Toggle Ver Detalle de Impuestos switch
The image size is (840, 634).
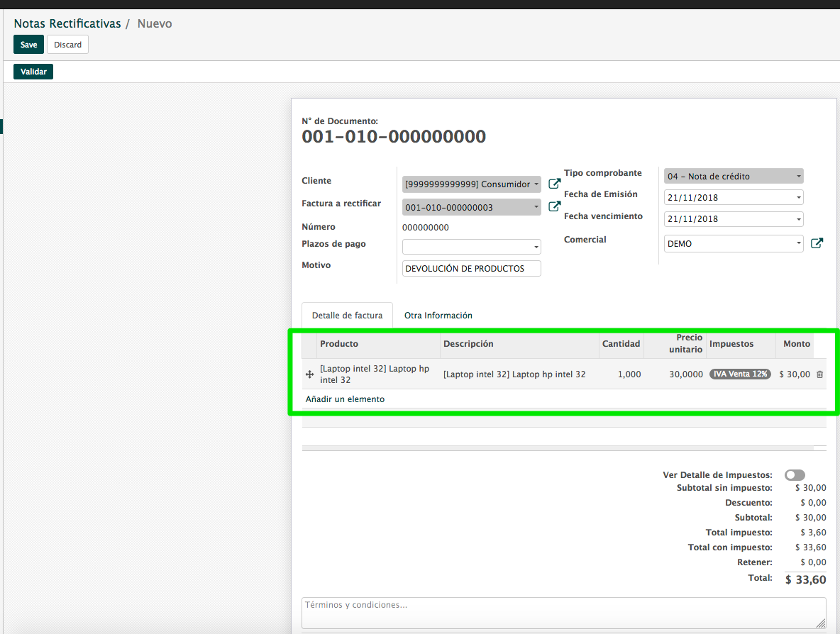(x=795, y=475)
